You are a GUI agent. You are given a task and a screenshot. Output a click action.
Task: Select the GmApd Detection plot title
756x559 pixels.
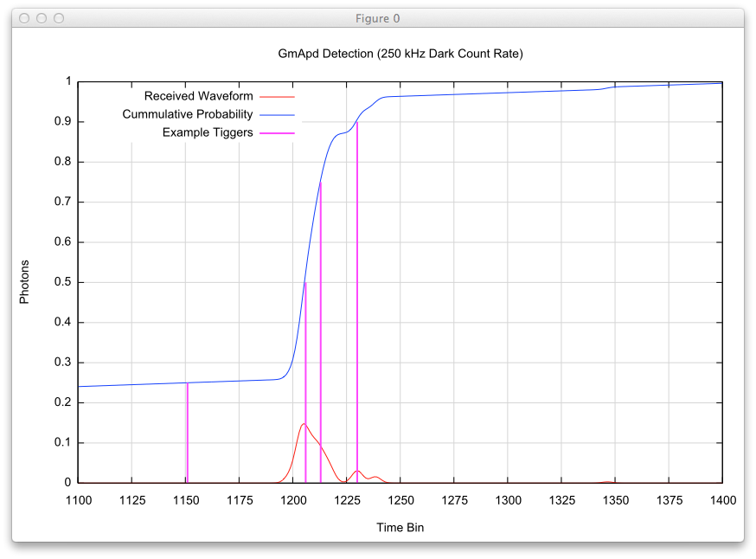coord(400,54)
